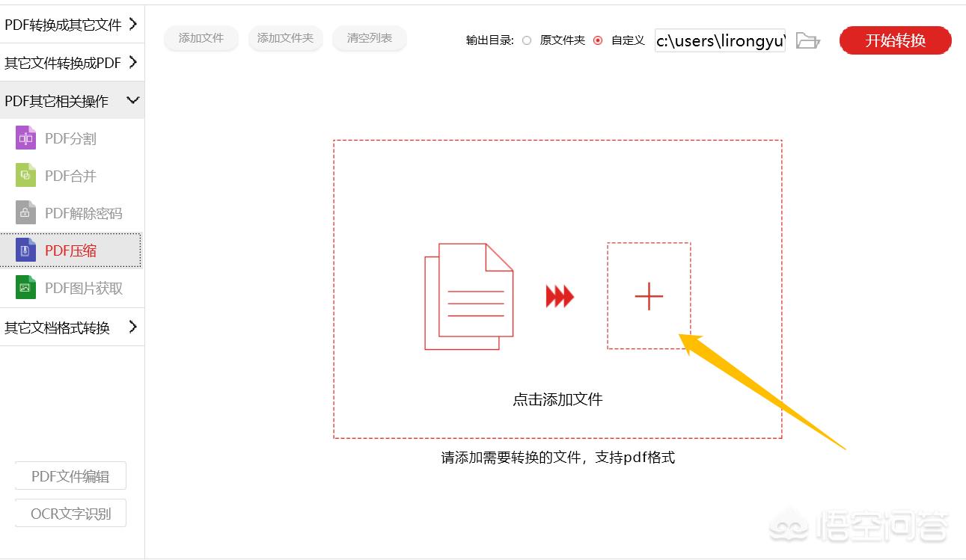This screenshot has width=966, height=560.
Task: Open the PDF合并 feature icon
Action: [x=25, y=175]
